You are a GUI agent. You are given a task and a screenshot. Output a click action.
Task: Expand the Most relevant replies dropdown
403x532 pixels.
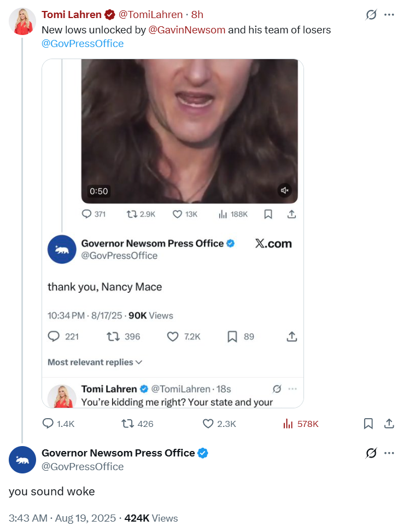(x=95, y=362)
